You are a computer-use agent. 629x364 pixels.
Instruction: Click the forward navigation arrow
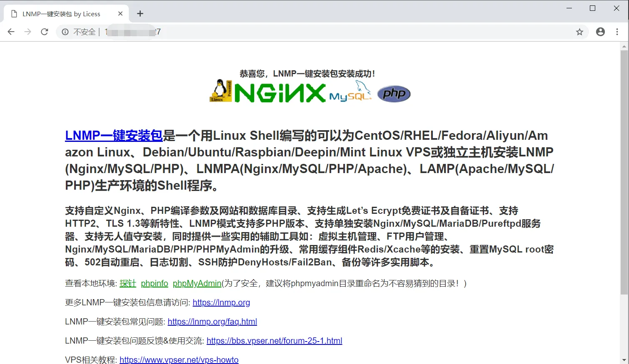pyautogui.click(x=28, y=32)
